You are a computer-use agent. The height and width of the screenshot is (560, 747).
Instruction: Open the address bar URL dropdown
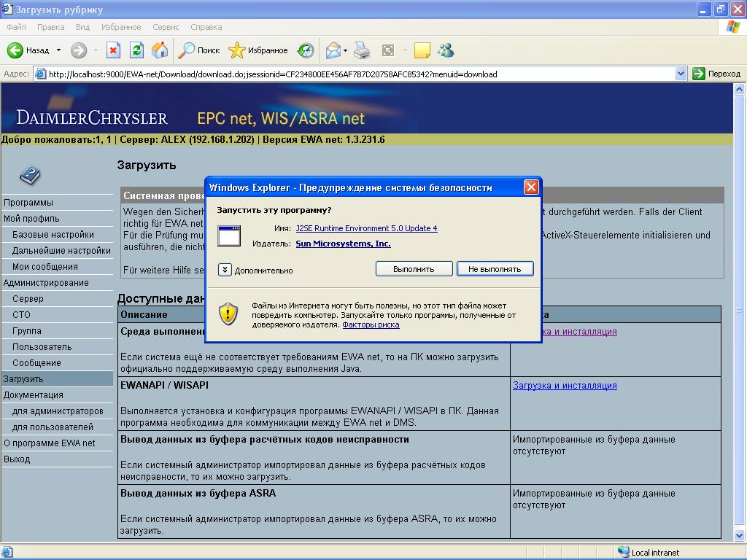[681, 74]
